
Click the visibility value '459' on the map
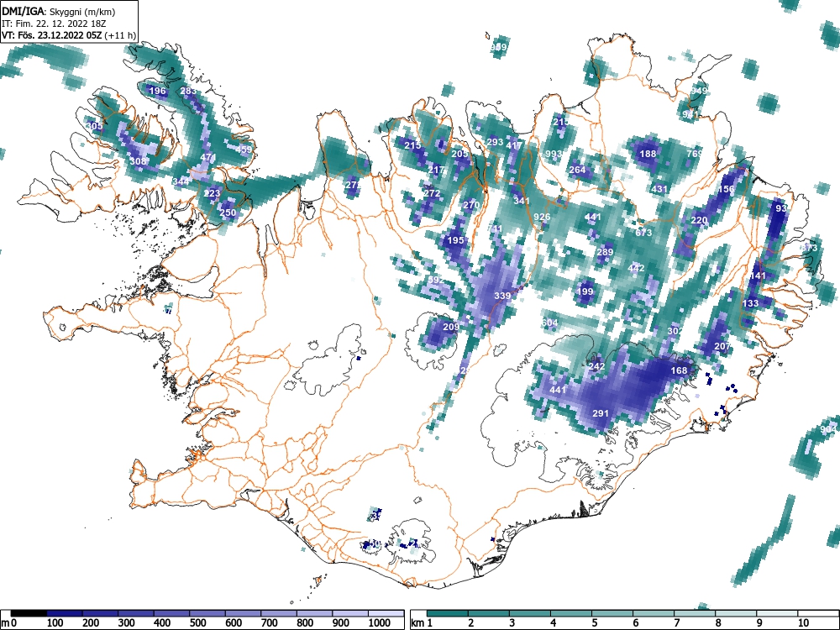(x=244, y=150)
